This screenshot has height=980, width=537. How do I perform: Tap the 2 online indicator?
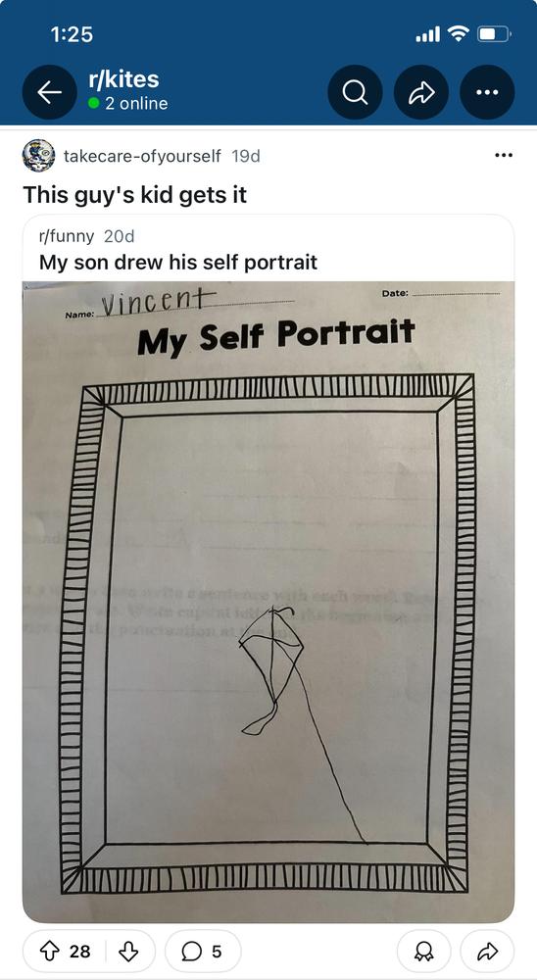(128, 103)
